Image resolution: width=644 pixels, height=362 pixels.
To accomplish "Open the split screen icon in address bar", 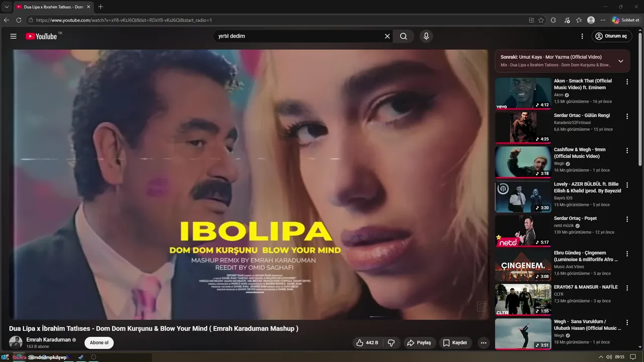I will [531, 20].
